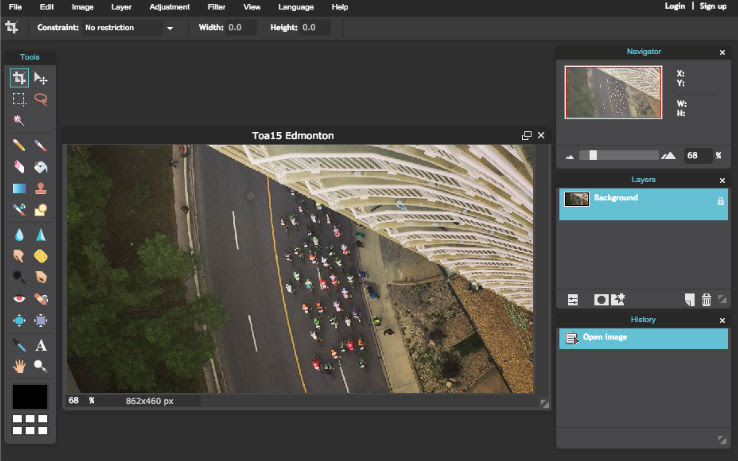
Task: Select the Smudge finger tool
Action: [x=19, y=256]
